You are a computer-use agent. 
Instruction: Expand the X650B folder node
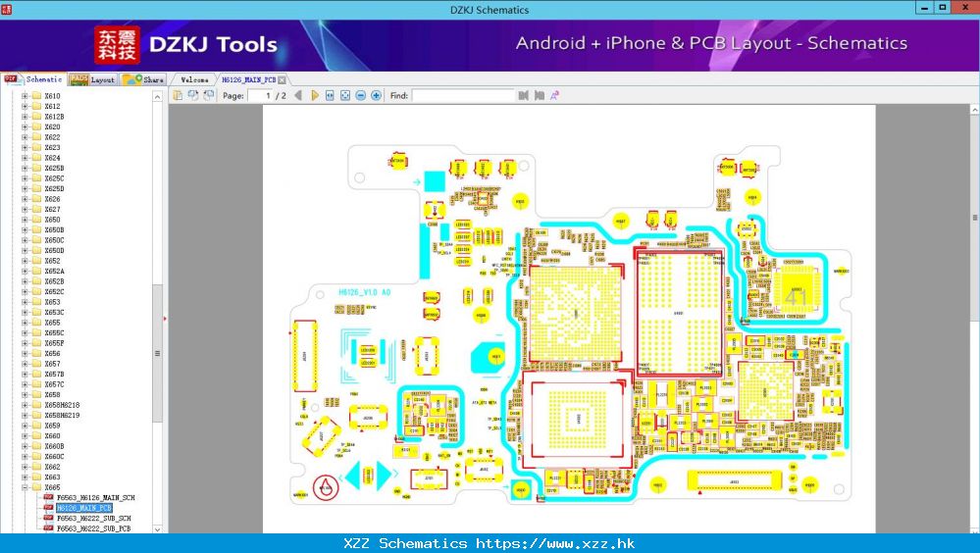point(25,230)
